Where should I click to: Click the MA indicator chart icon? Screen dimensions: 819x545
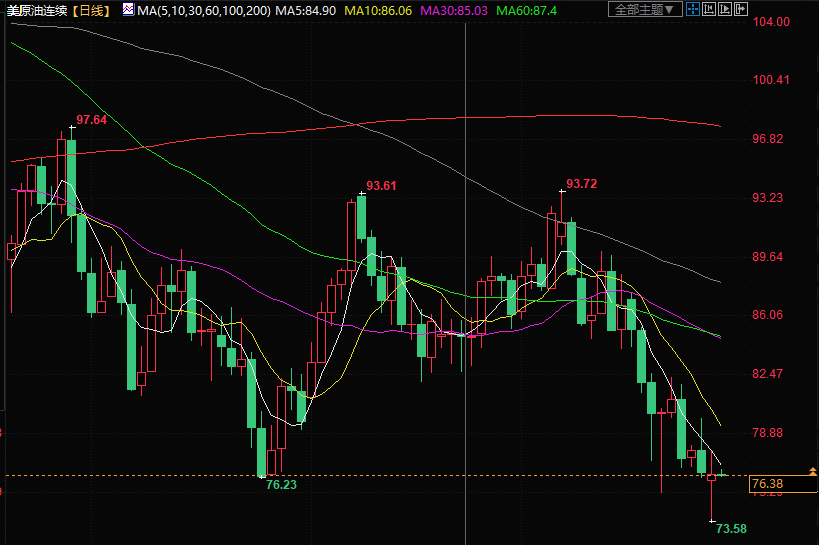click(x=128, y=10)
